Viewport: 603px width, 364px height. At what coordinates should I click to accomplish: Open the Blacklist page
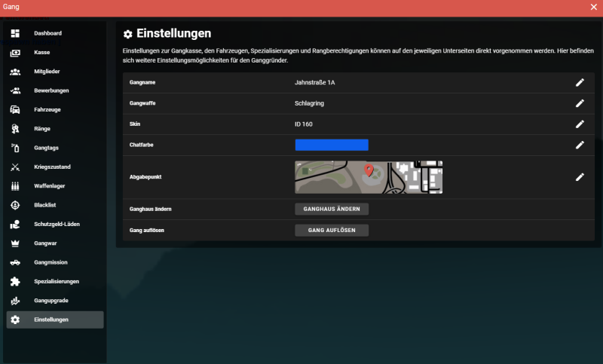(x=47, y=205)
